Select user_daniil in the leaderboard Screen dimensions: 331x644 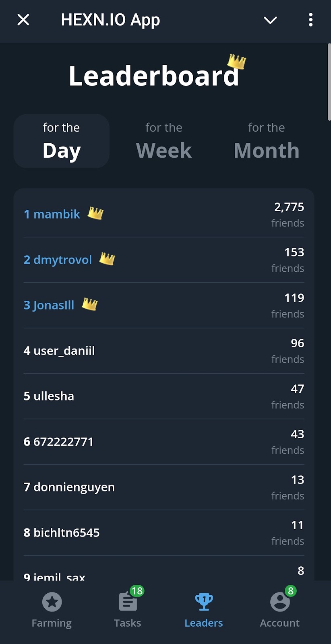pyautogui.click(x=60, y=351)
